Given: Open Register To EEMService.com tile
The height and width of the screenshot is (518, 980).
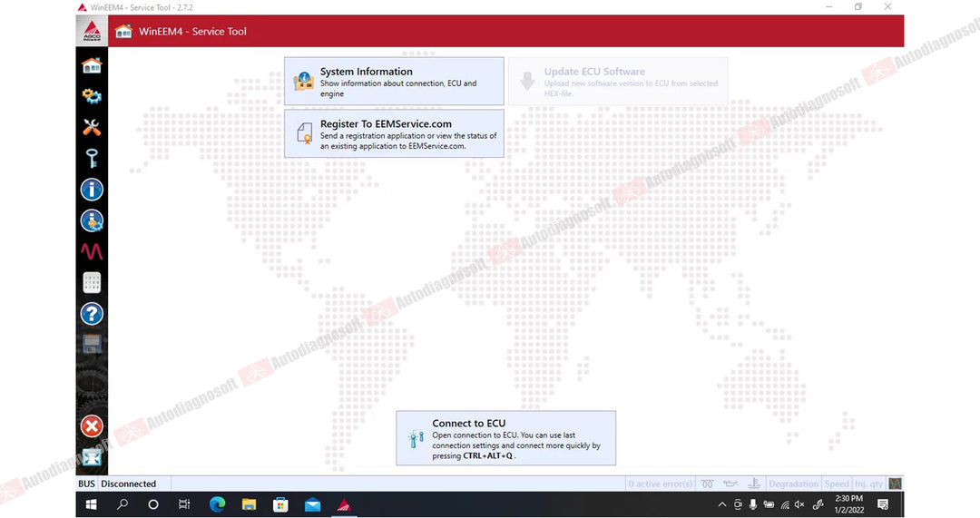Looking at the screenshot, I should 394,133.
